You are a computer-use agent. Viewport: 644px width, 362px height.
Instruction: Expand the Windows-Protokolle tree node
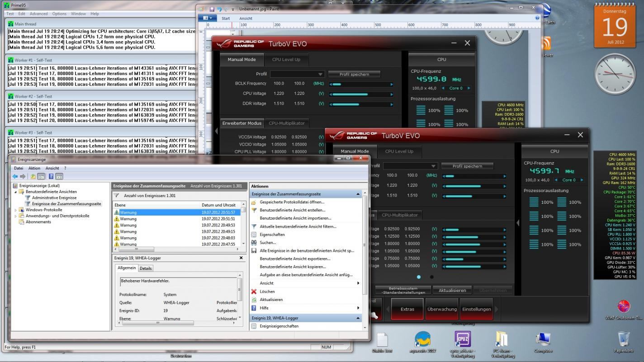tap(16, 210)
